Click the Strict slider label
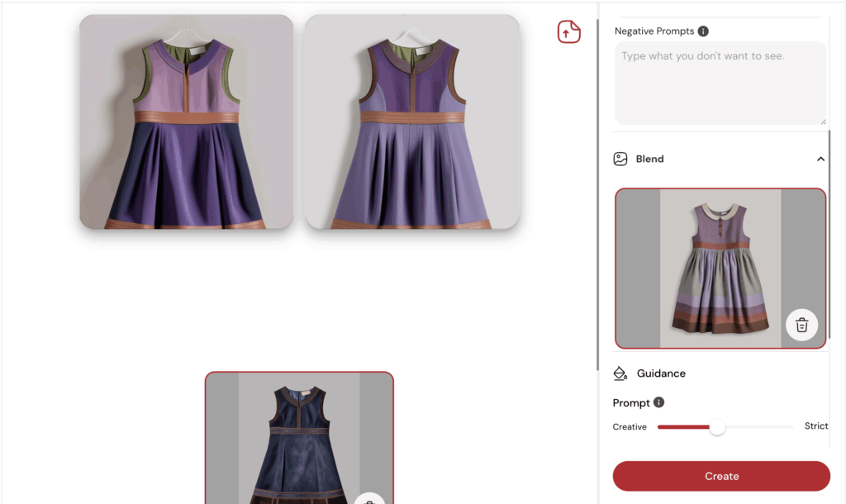The width and height of the screenshot is (846, 504). point(815,426)
